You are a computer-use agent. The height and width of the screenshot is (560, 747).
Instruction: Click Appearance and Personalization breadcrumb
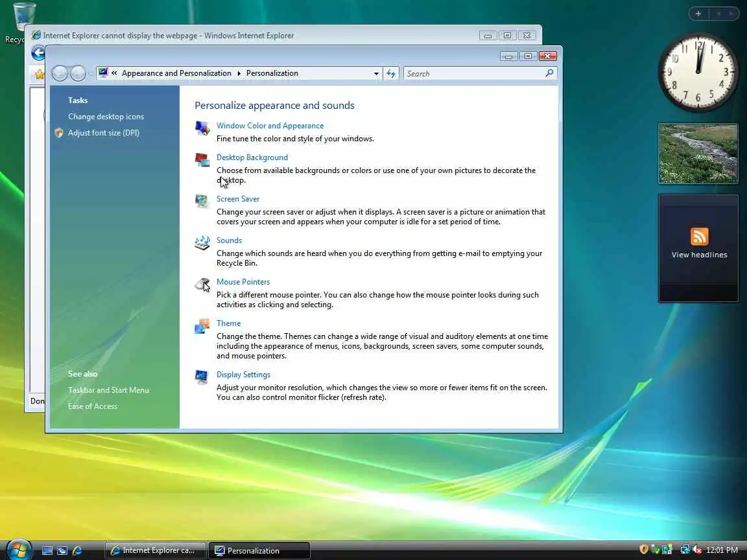(176, 73)
